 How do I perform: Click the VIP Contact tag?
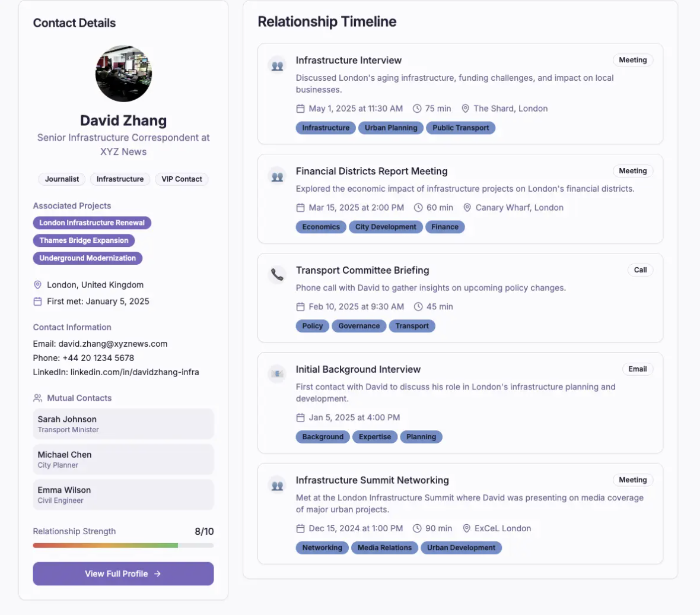182,179
